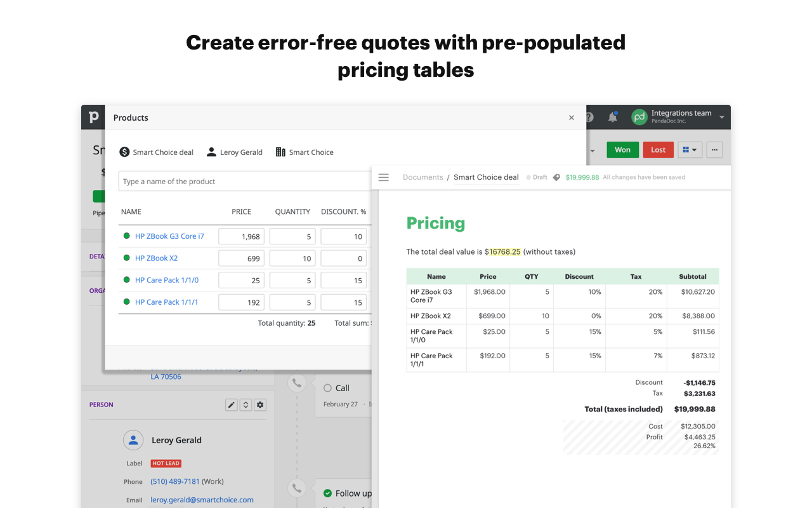Click Tax column header in Pricing table

click(x=636, y=276)
